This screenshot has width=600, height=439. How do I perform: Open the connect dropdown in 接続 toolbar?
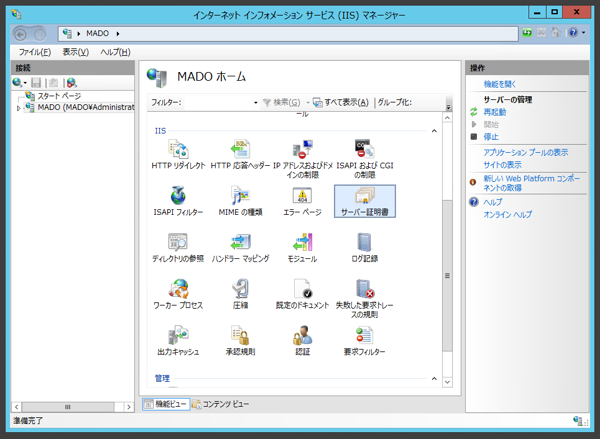tap(25, 83)
